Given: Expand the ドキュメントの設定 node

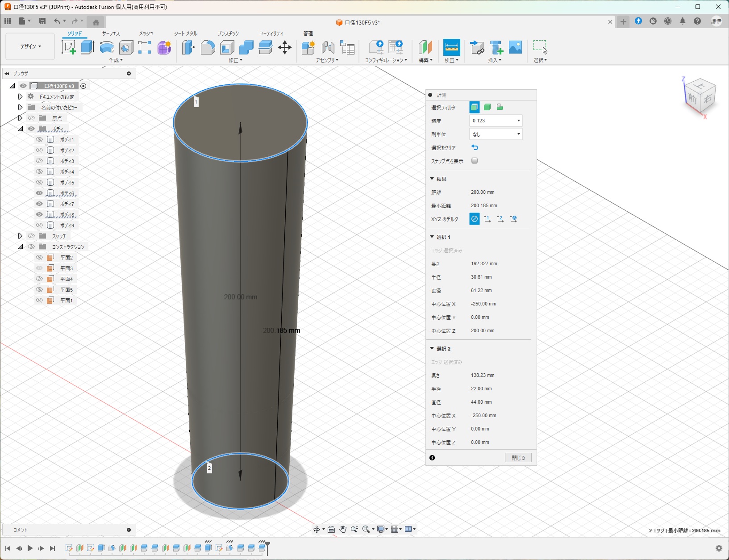Looking at the screenshot, I should 20,96.
